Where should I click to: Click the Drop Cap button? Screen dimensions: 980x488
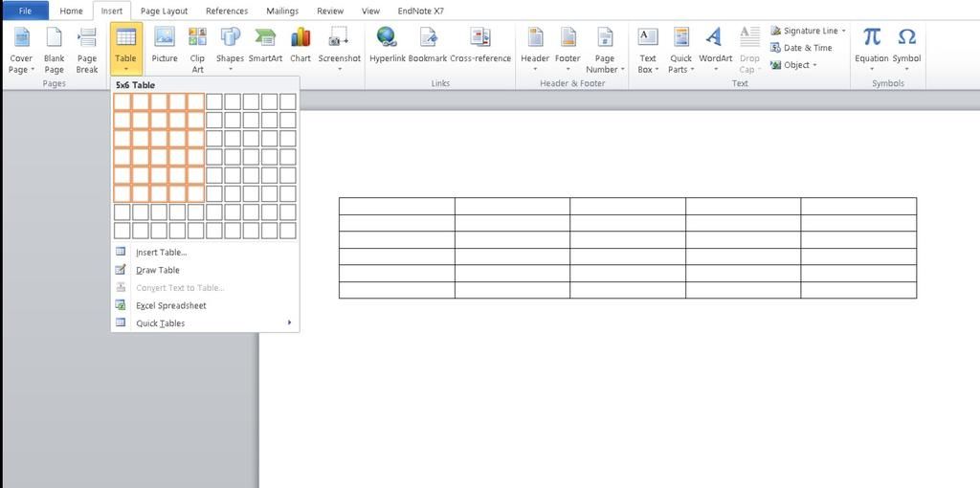749,52
